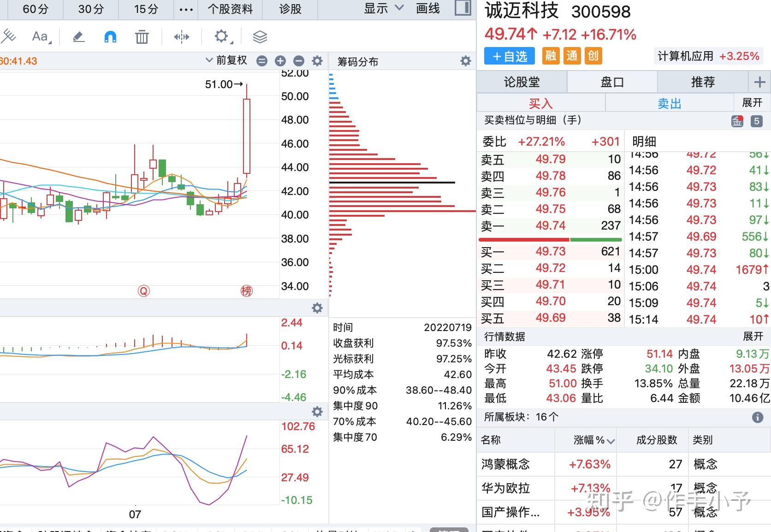Click sell-one price 49.74

click(550, 226)
